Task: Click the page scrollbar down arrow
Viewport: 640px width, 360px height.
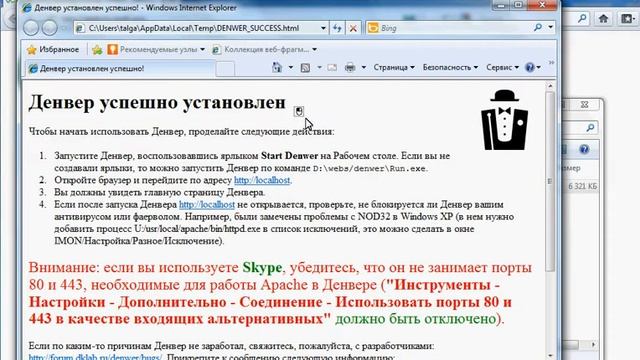Action: [x=550, y=356]
